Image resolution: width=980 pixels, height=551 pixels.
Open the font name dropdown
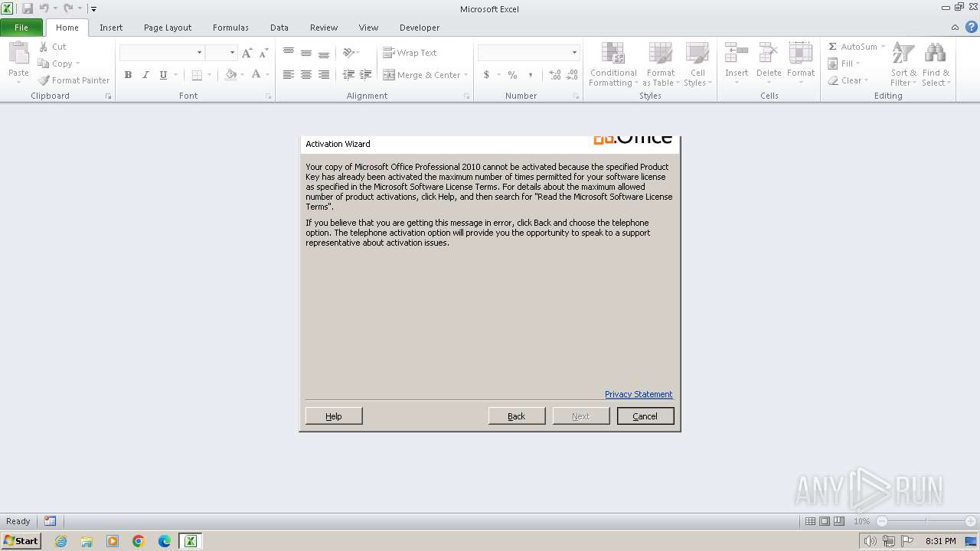[200, 53]
